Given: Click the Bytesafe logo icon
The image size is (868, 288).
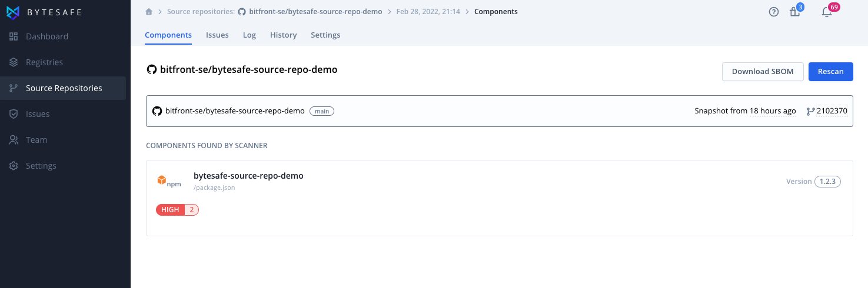Looking at the screenshot, I should (x=14, y=12).
